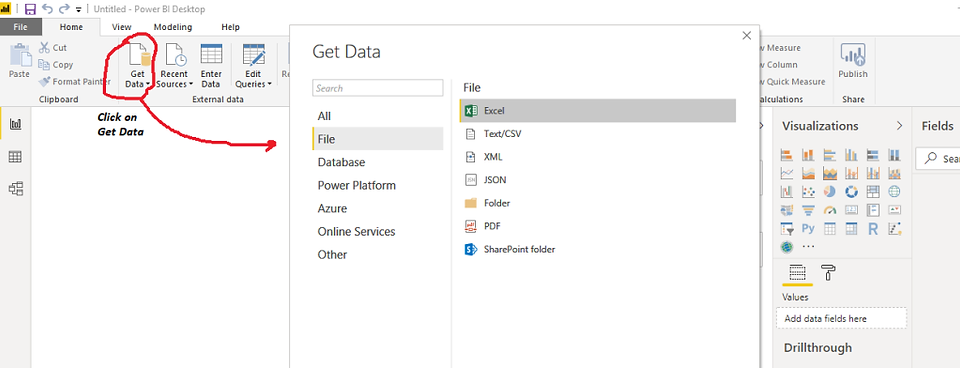
Task: Click the Fields pane search box
Action: click(x=938, y=159)
